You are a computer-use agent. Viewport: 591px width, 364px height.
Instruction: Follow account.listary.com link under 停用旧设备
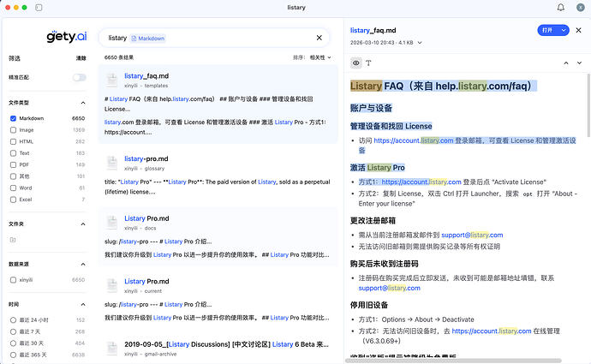pyautogui.click(x=492, y=331)
